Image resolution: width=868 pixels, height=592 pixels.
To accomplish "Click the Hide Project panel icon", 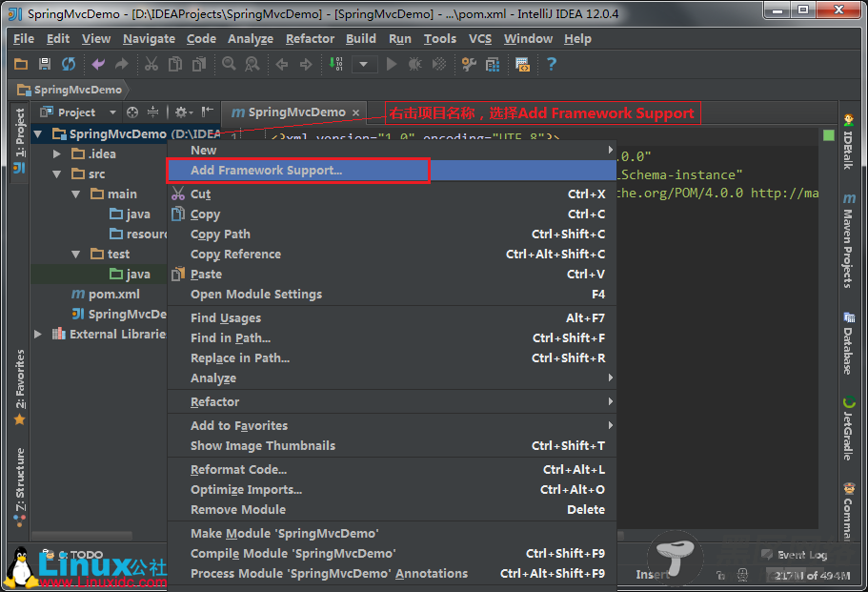I will pos(207,112).
